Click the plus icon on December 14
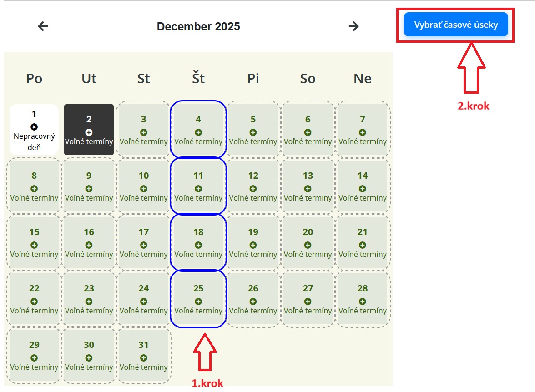Screen dimensions: 535x392 (x=363, y=189)
